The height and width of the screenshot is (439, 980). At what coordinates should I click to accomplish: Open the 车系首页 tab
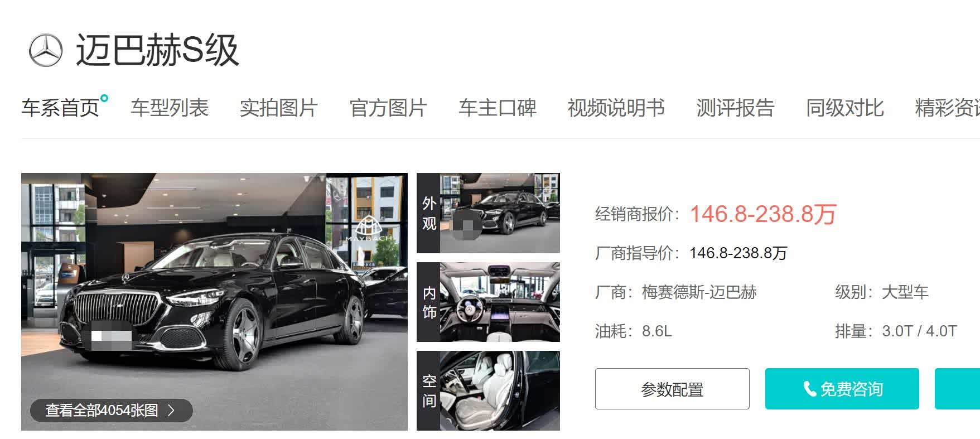tap(60, 108)
